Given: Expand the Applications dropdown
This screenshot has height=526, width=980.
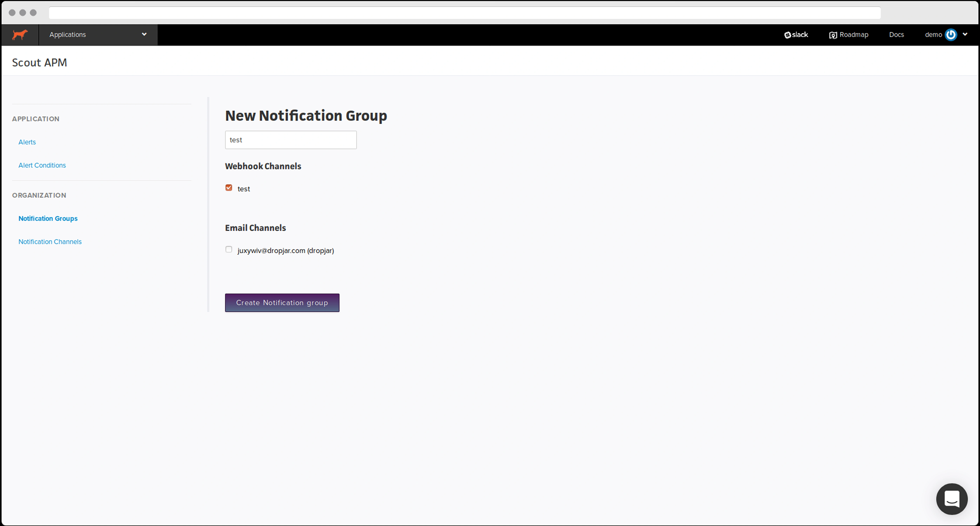Looking at the screenshot, I should click(x=98, y=35).
